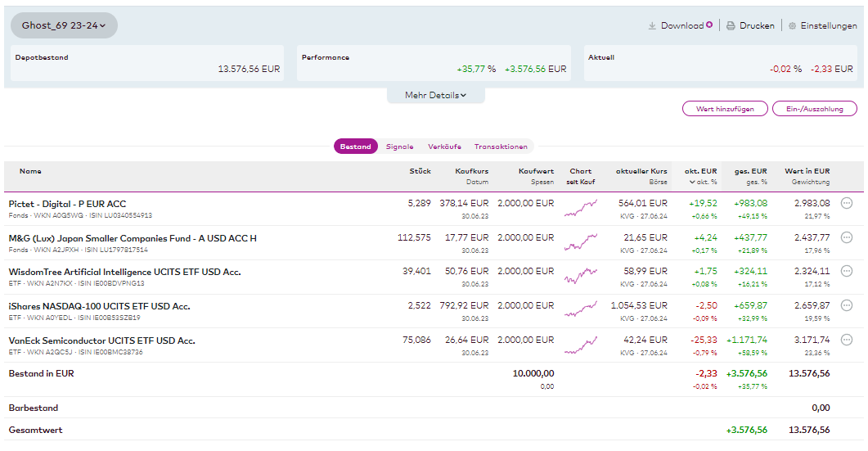Click the Download icon in top bar
Image resolution: width=868 pixels, height=451 pixels.
click(652, 26)
